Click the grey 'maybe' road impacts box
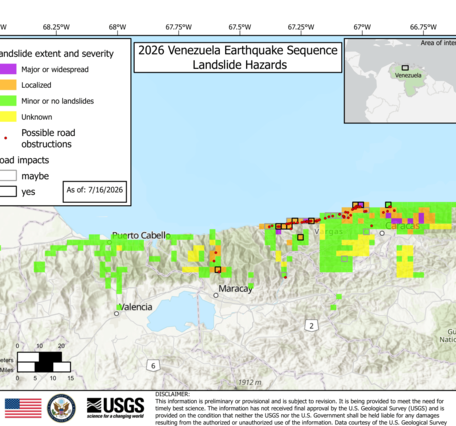The height and width of the screenshot is (426, 456). click(x=8, y=175)
